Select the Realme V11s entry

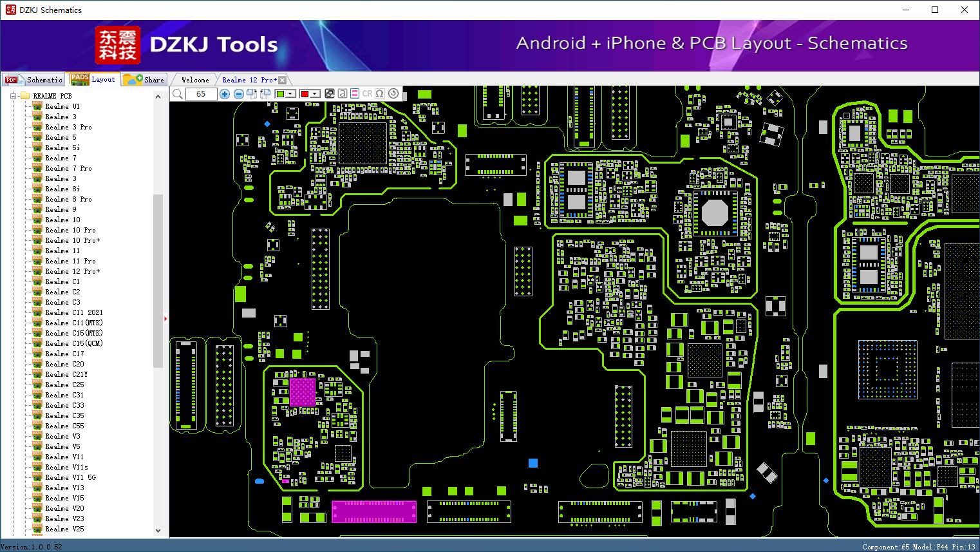(x=66, y=467)
